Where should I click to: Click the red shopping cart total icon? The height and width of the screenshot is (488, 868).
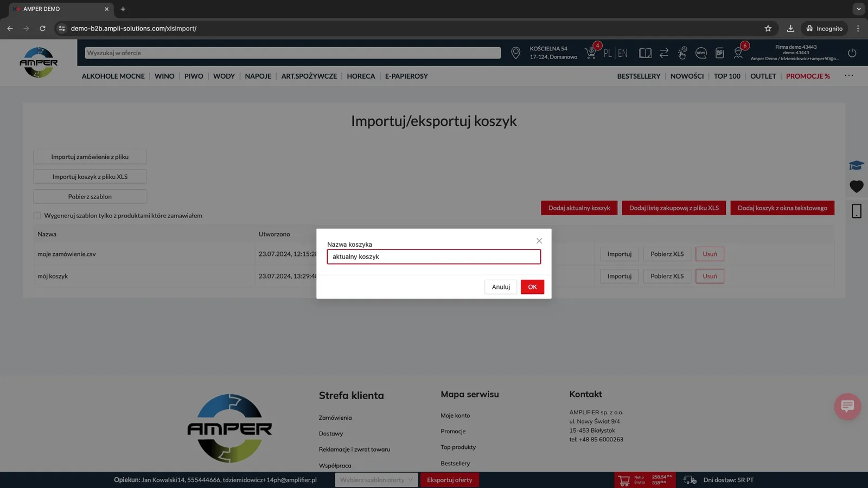pos(624,480)
